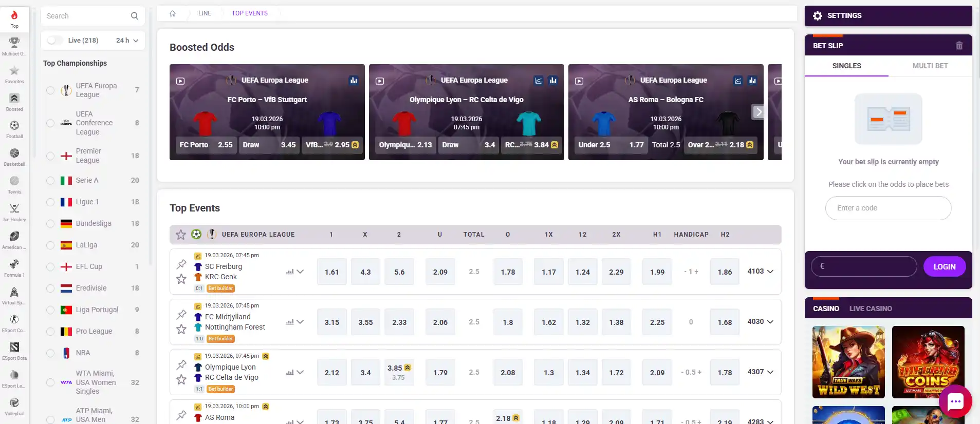Open Favorites star in the sidebar
Viewport: 980px width, 424px height.
click(x=14, y=74)
